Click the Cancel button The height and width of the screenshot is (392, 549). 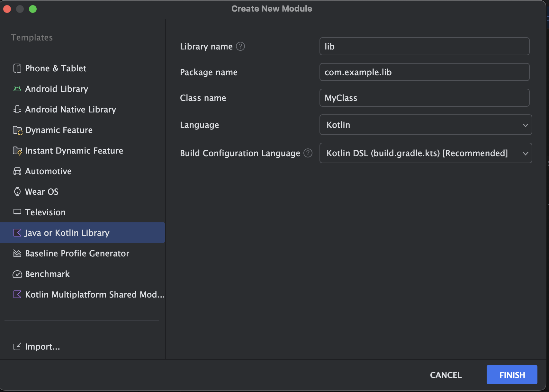coord(446,375)
